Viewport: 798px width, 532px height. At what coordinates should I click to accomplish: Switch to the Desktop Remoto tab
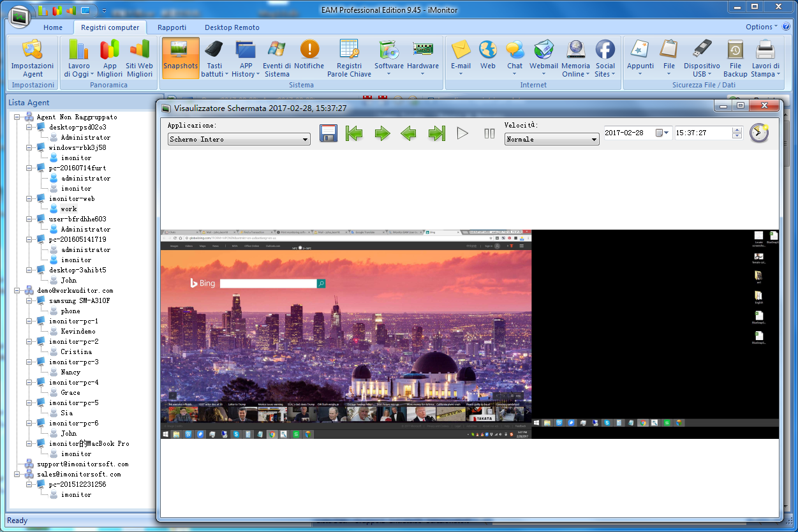click(232, 27)
